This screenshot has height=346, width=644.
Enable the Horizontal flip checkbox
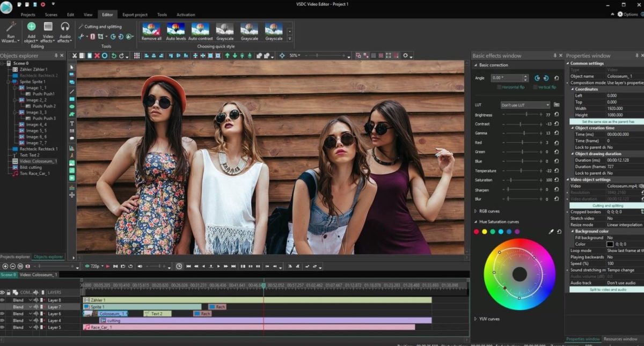(x=499, y=87)
